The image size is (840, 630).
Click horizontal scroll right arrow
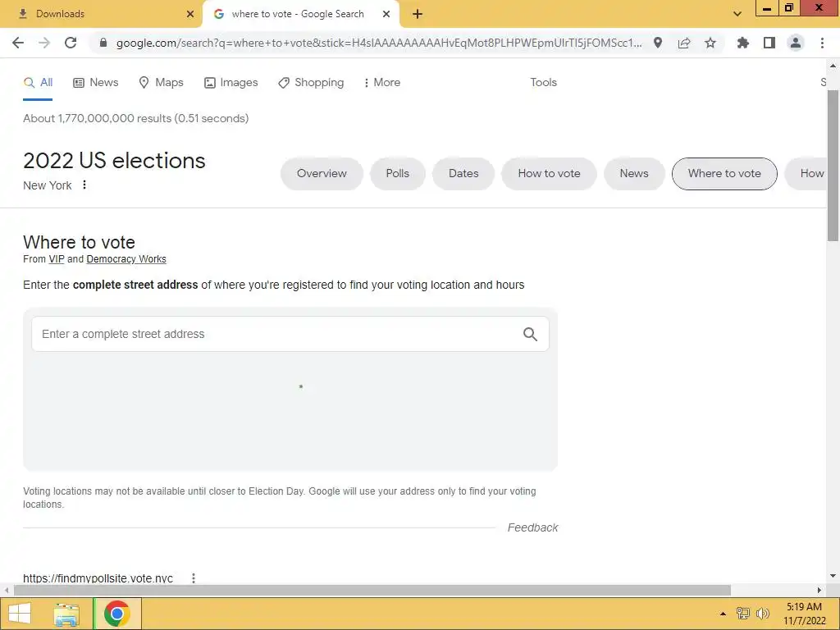coord(819,590)
